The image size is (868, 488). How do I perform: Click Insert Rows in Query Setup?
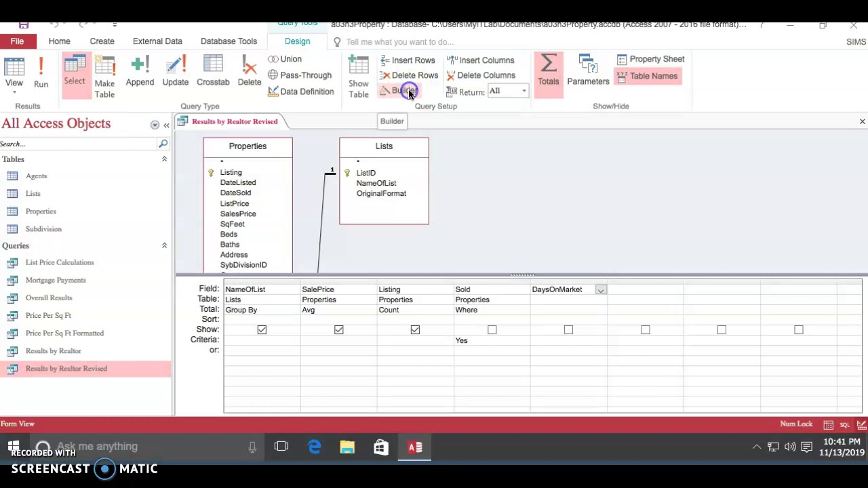click(408, 60)
